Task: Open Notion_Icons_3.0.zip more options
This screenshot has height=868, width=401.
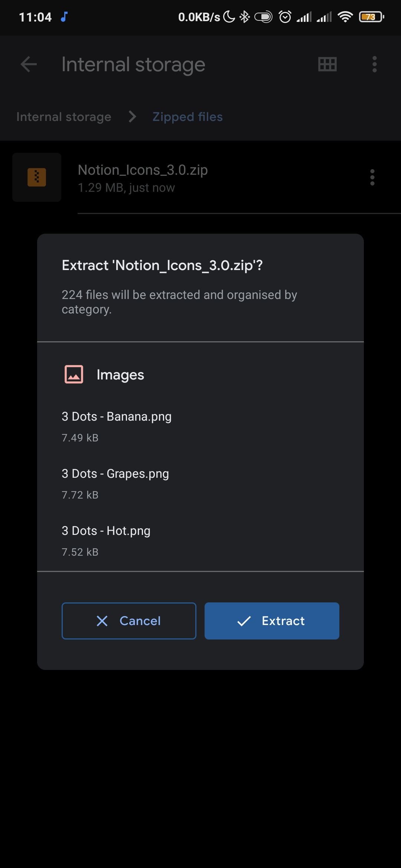Action: point(372,177)
